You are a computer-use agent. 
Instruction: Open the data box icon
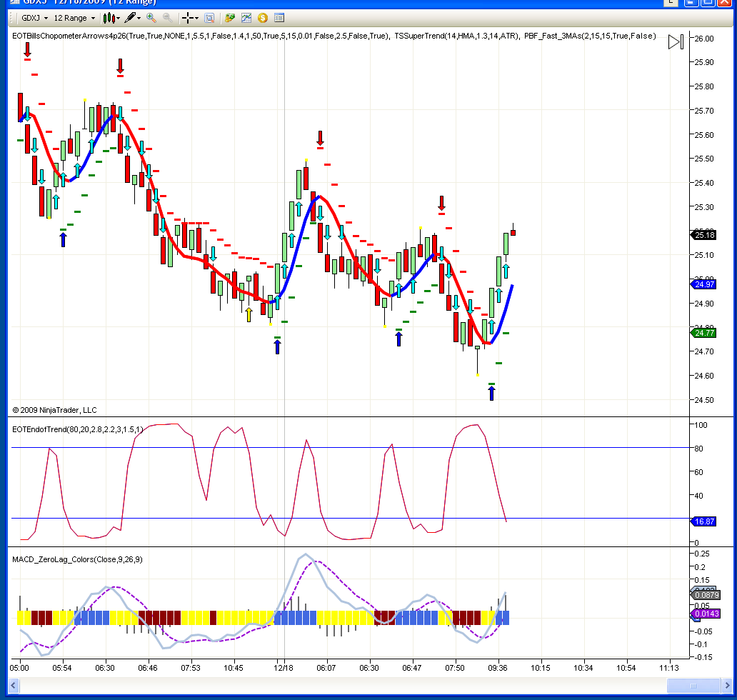coord(210,19)
